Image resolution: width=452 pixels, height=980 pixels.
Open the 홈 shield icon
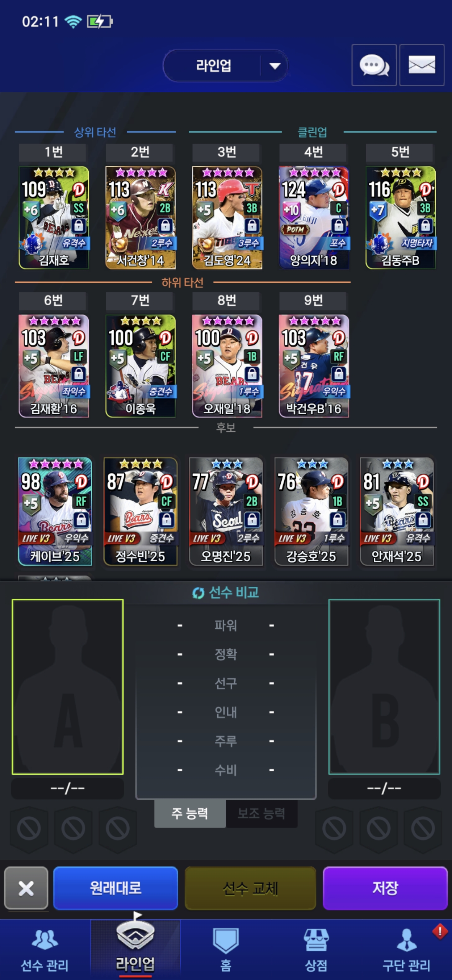226,950
